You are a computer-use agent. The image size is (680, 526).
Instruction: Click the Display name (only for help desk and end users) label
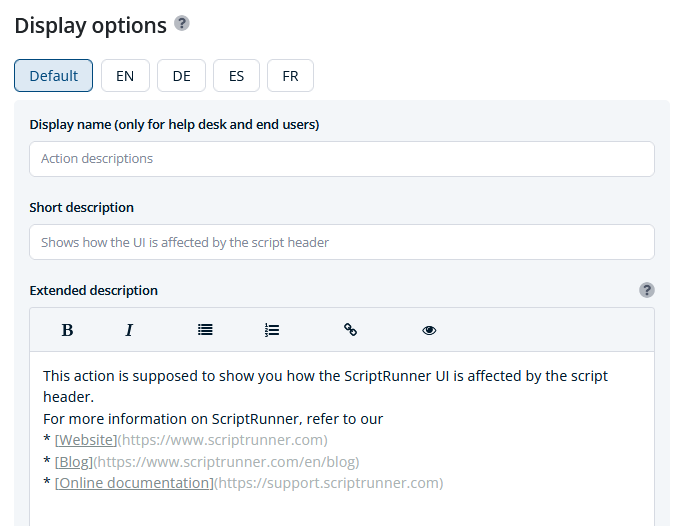click(x=174, y=124)
